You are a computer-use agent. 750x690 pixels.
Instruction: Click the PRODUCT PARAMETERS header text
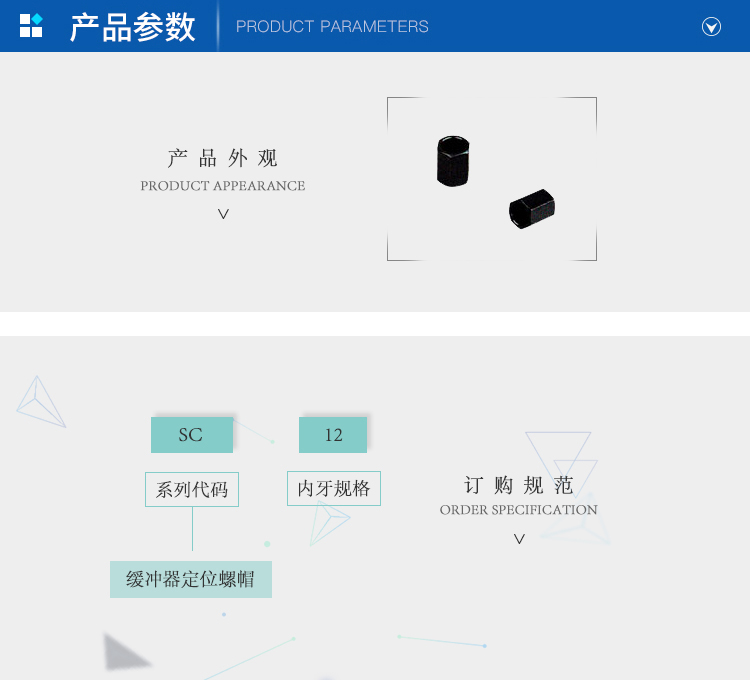pos(332,27)
